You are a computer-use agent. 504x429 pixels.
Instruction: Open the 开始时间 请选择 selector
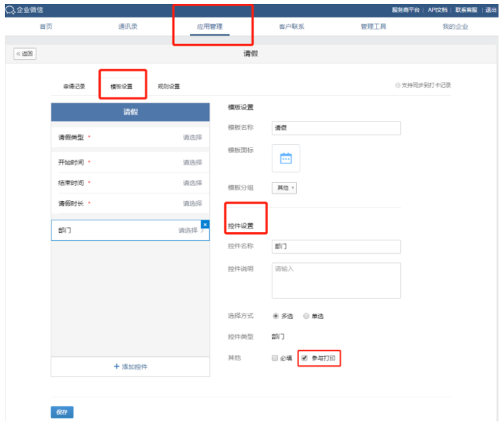click(193, 162)
